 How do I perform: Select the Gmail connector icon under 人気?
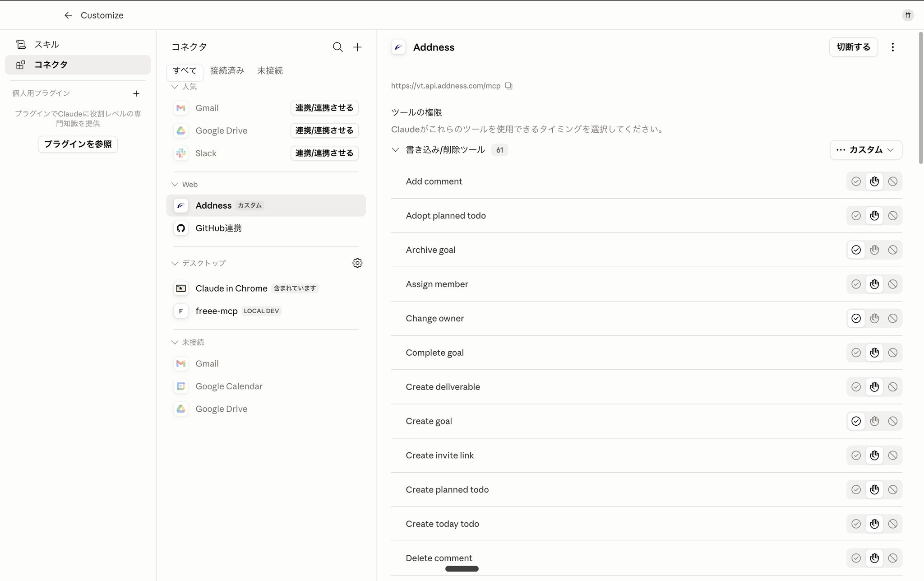tap(181, 108)
